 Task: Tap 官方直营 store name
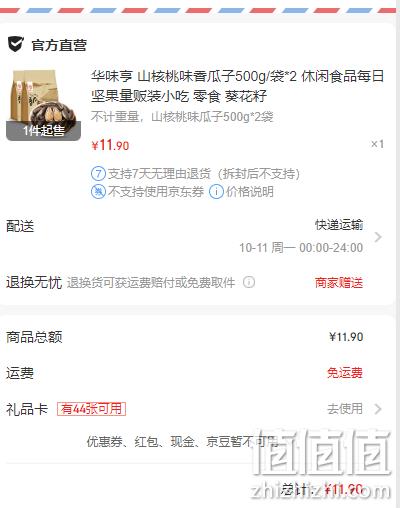click(59, 45)
